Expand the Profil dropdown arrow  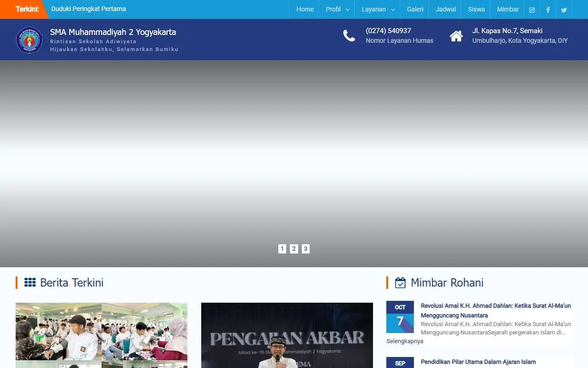(348, 10)
